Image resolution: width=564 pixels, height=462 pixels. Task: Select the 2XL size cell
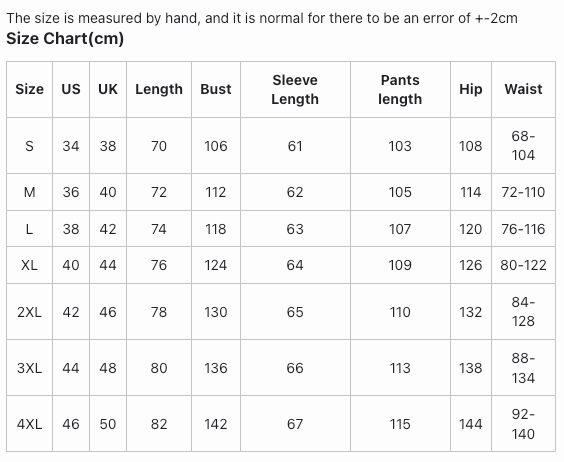(x=29, y=312)
